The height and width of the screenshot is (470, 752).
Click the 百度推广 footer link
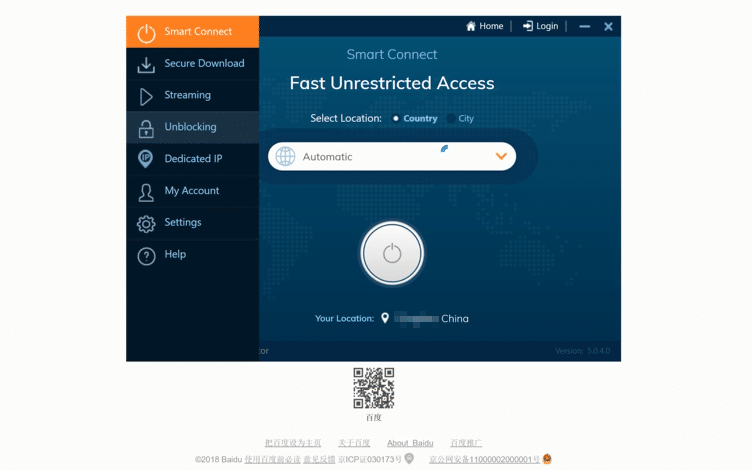[466, 443]
